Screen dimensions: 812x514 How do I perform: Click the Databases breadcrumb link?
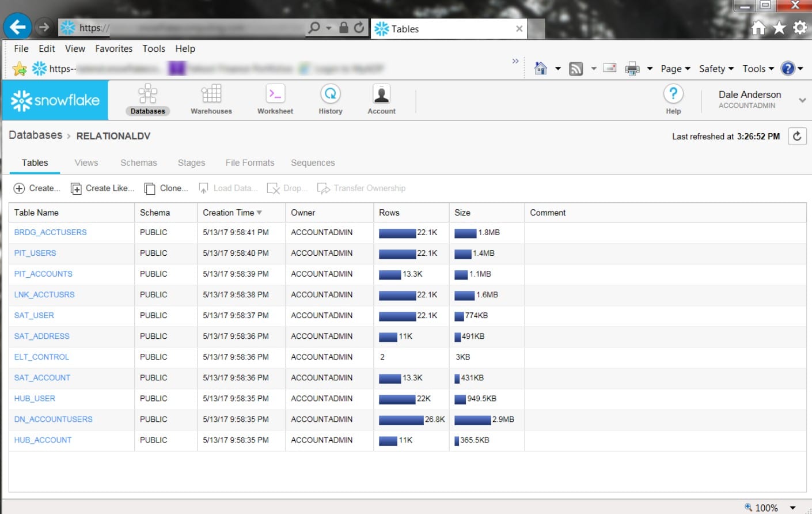35,135
